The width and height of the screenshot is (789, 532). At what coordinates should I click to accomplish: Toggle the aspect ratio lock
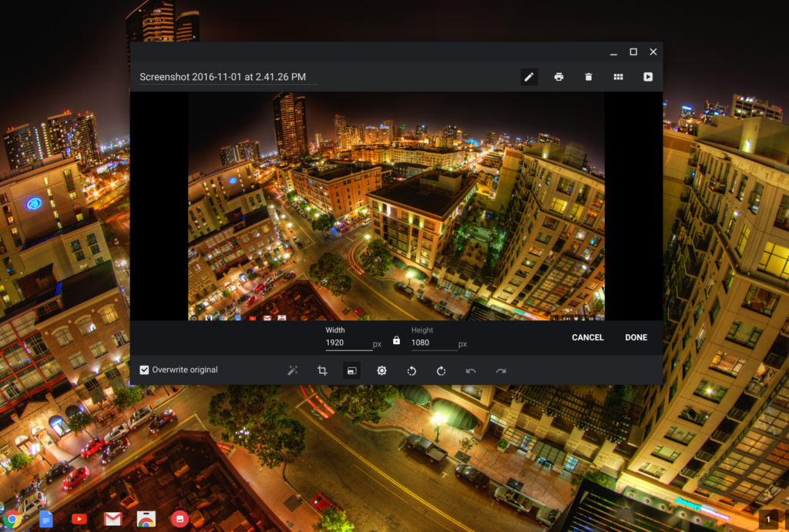(397, 340)
